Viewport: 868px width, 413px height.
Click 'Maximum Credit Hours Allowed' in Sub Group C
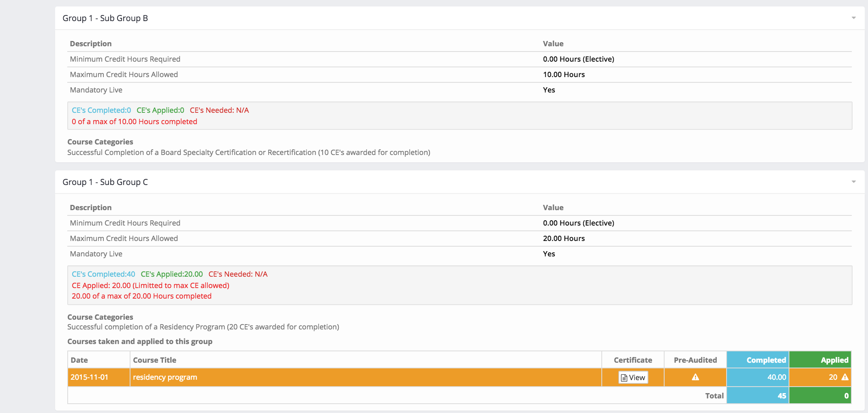[124, 239]
